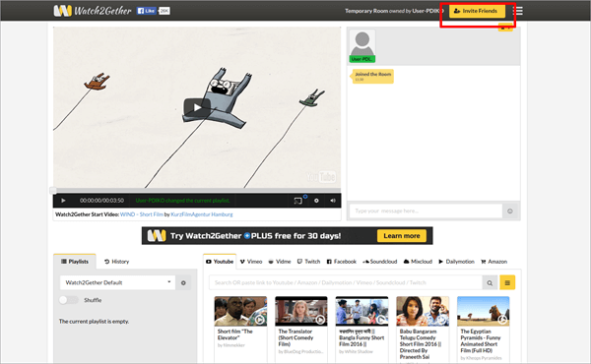Viewport: 591px width, 364px height.
Task: Open Bangla Funny Short Film thumbnail
Action: click(x=361, y=311)
